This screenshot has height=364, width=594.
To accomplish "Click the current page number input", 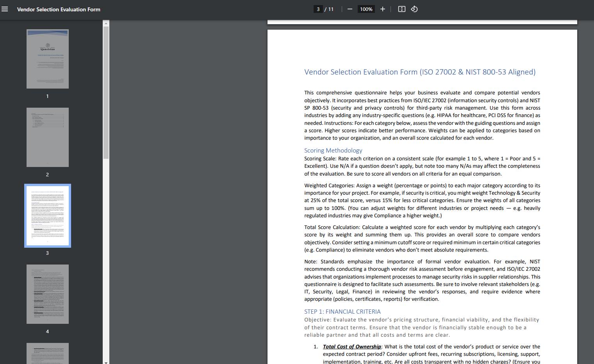I will (x=318, y=9).
